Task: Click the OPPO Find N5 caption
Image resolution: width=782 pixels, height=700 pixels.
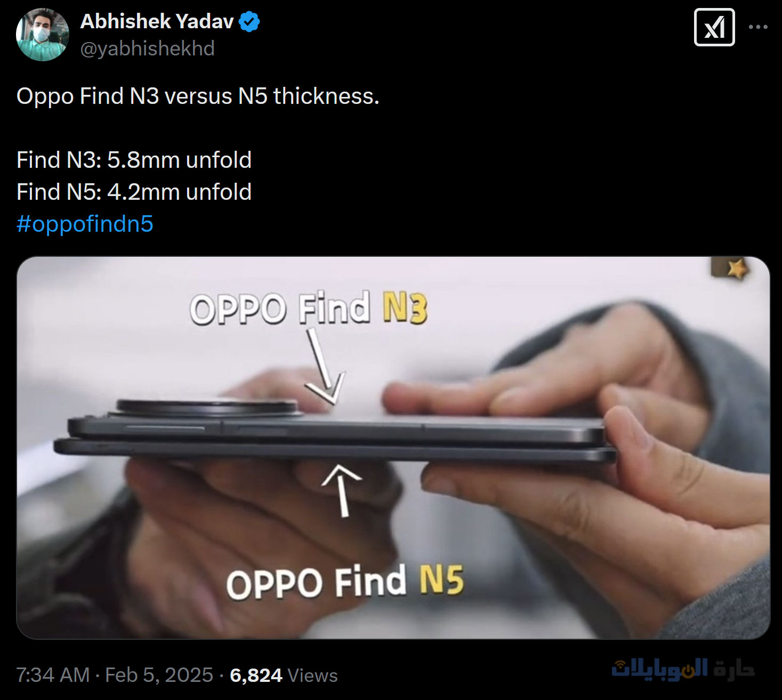Action: tap(345, 582)
